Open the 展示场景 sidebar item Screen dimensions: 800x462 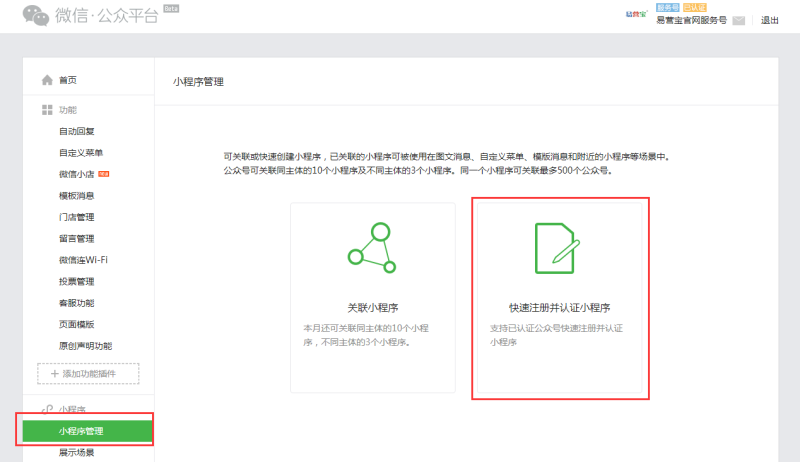pyautogui.click(x=77, y=453)
